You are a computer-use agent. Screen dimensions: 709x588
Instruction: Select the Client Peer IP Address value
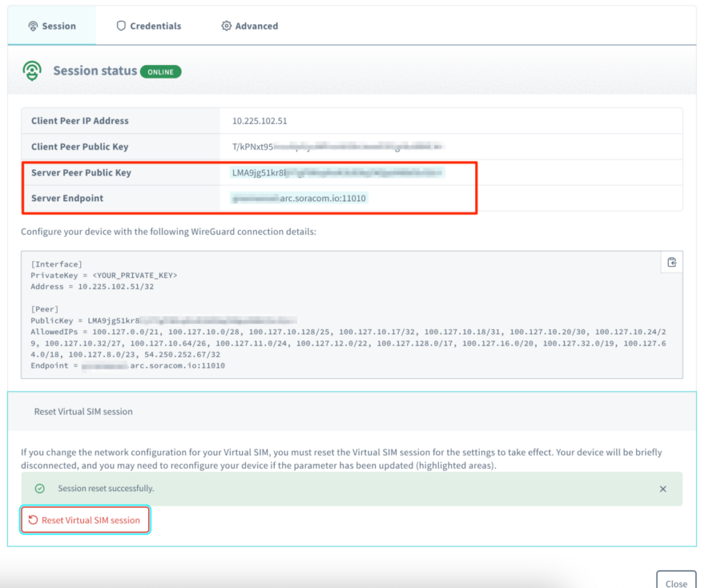[260, 121]
